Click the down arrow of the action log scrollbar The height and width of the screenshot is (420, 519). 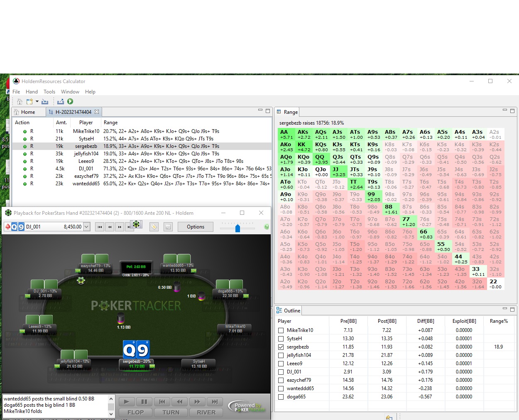coord(111,414)
